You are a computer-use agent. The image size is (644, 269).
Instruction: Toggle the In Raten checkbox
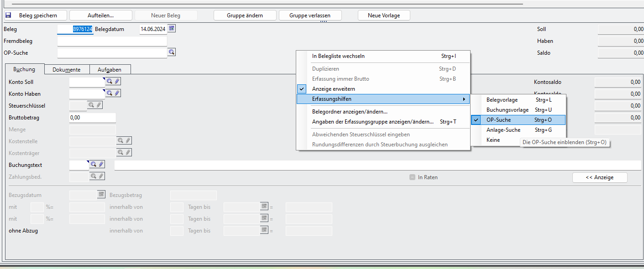pos(412,177)
